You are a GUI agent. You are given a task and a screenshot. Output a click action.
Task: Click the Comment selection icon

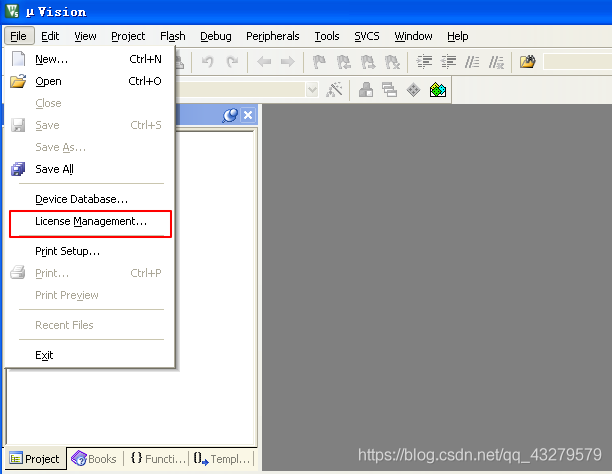click(x=472, y=62)
